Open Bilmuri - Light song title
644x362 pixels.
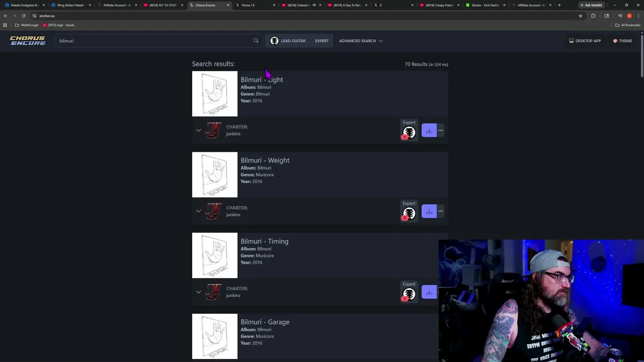point(262,79)
